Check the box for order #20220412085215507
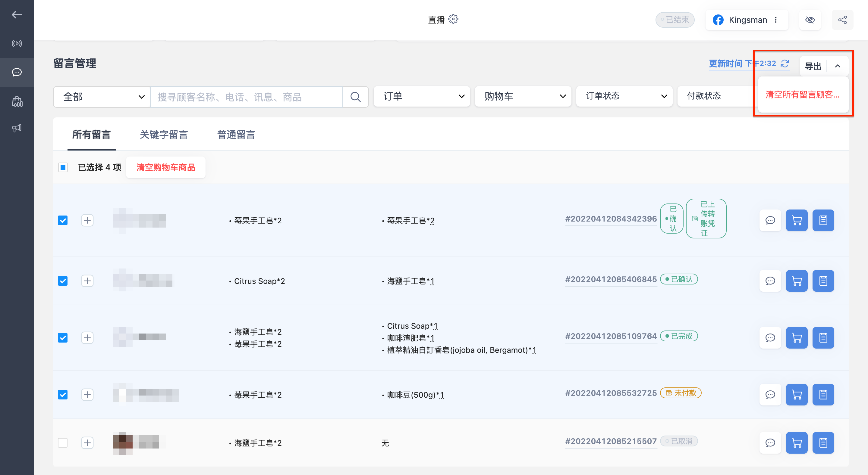 tap(63, 443)
